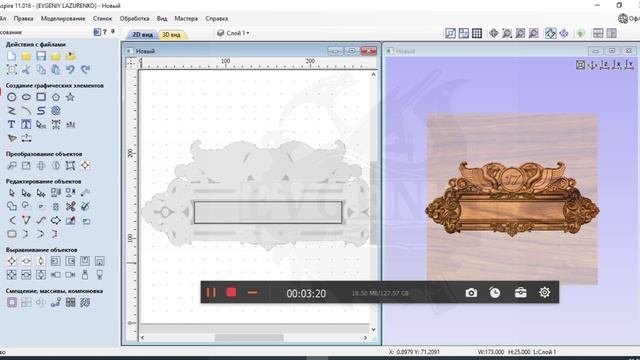The height and width of the screenshot is (360, 640).
Task: Select the Draw Rectangle tool
Action: click(41, 97)
